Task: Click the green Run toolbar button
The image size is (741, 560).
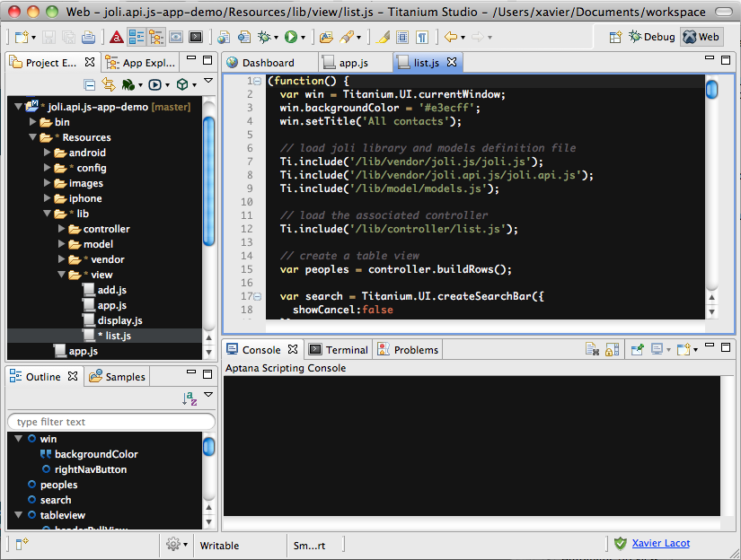Action: coord(291,37)
